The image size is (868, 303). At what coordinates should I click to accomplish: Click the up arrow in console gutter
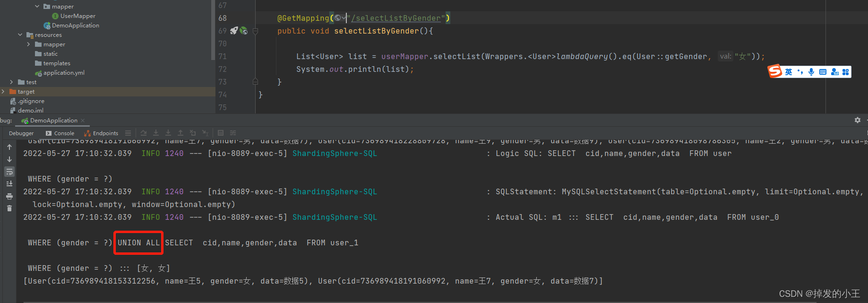coord(9,147)
